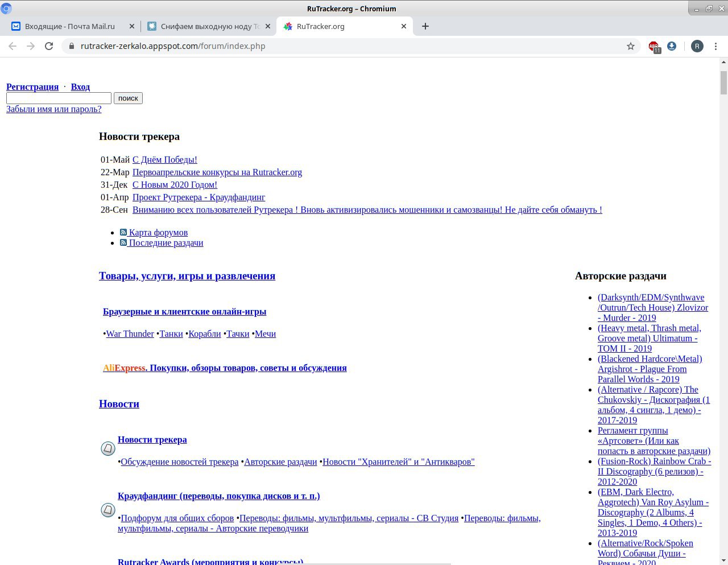Click the browser back arrow
Screen dimensions: 728x565
point(13,46)
